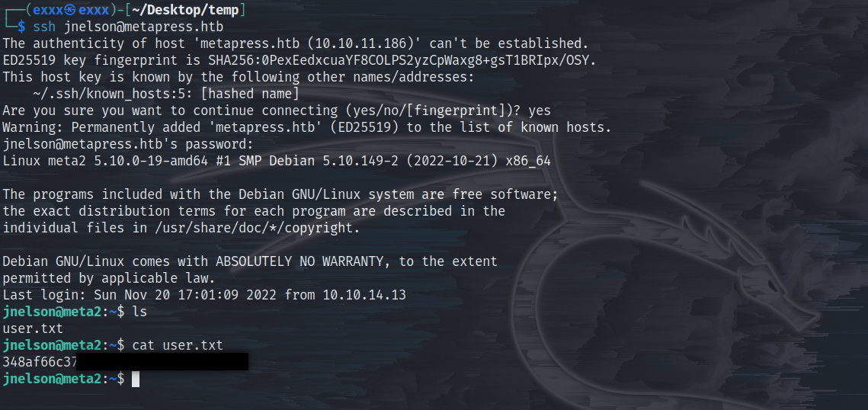The height and width of the screenshot is (410, 868).
Task: Click the terminal cursor block after final prompt
Action: (x=136, y=379)
